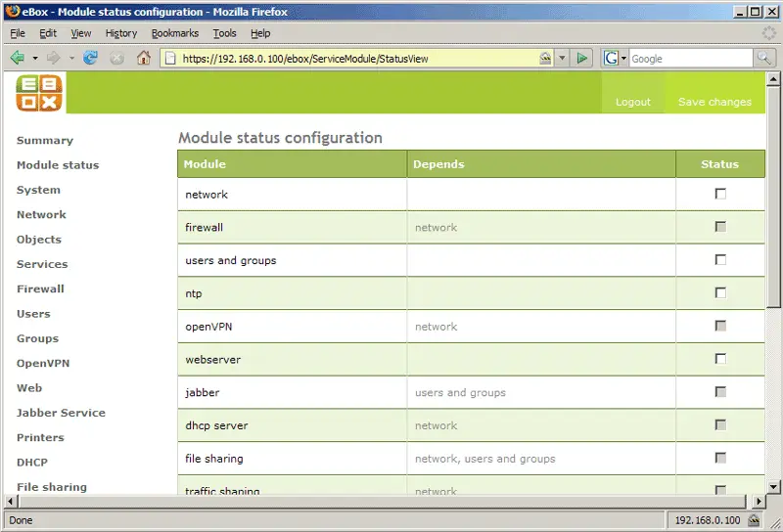Open the Bookmarks menu
783x532 pixels.
coord(175,33)
